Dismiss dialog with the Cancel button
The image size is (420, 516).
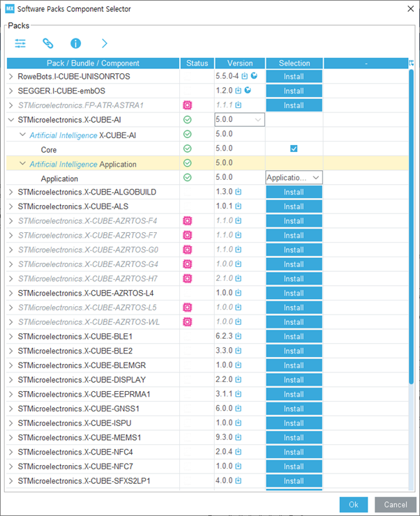click(396, 504)
